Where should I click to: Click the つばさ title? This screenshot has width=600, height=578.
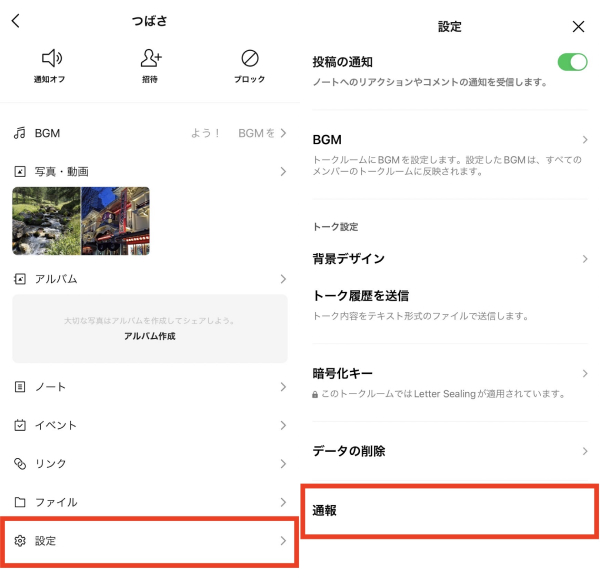coord(150,21)
